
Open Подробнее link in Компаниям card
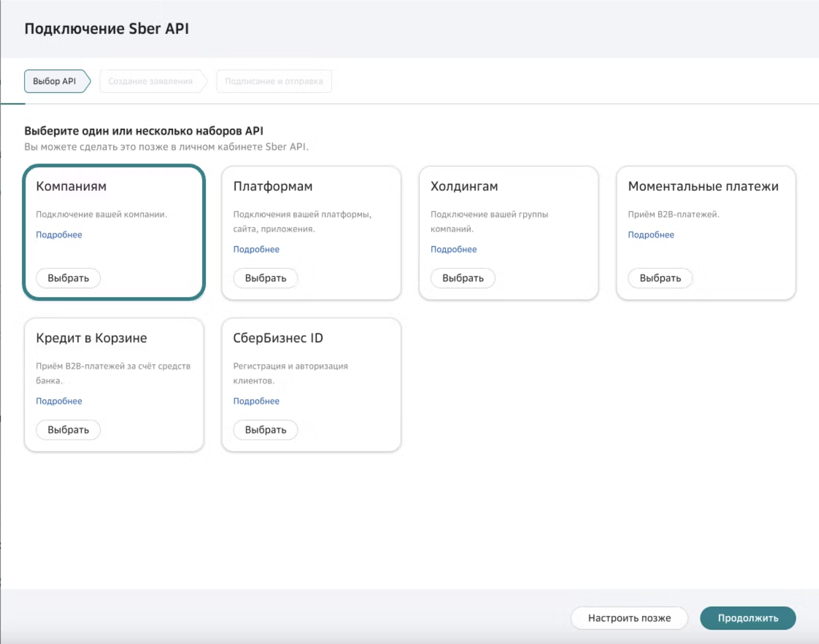[x=59, y=235]
